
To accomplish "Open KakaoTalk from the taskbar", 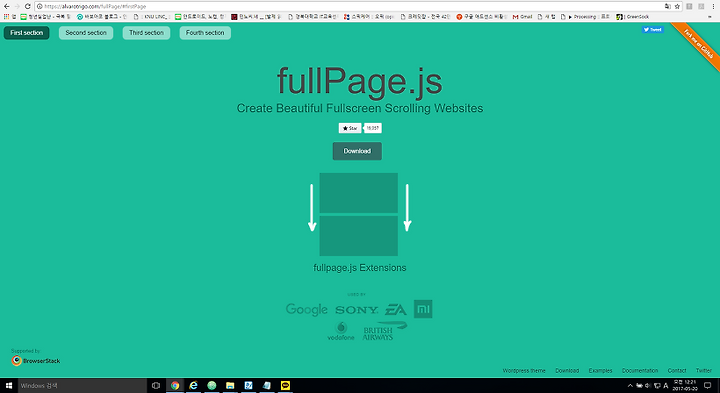I will click(285, 386).
